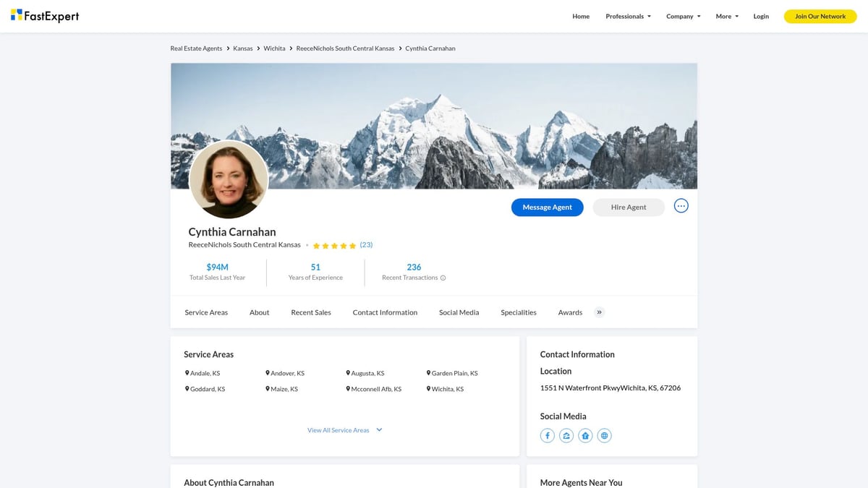Click the Hire Agent button
The height and width of the screenshot is (488, 868).
pos(628,207)
